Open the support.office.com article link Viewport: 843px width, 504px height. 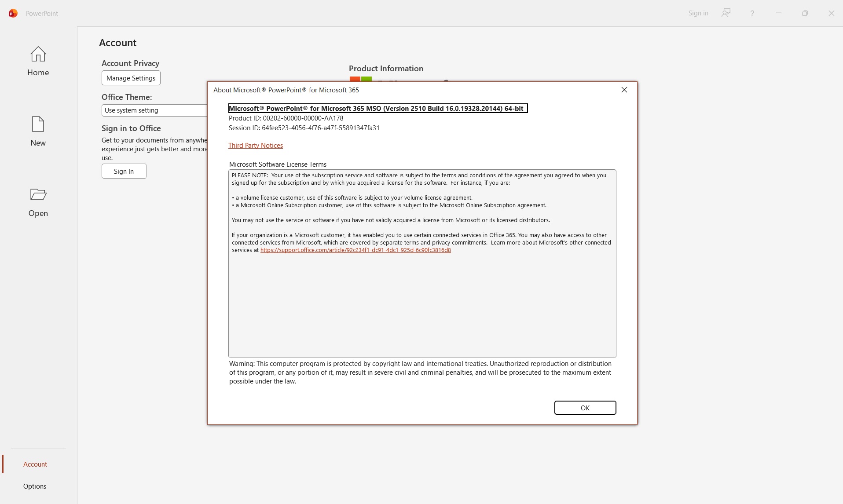[x=355, y=250]
